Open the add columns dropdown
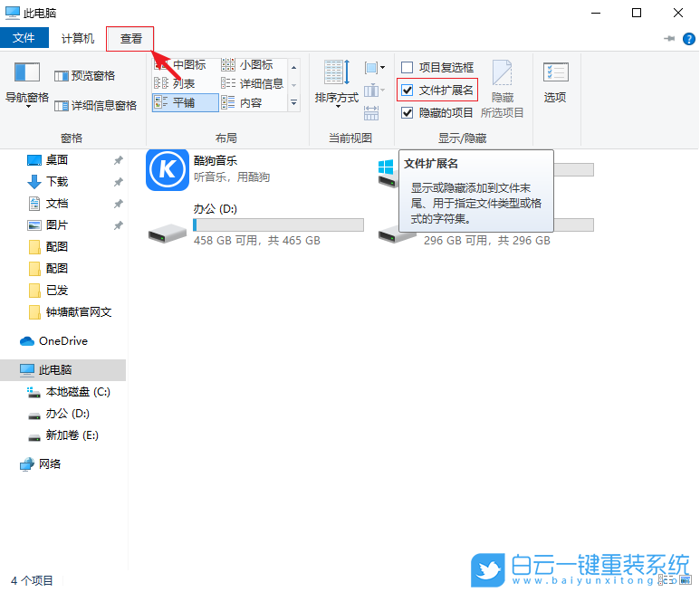 pos(374,91)
